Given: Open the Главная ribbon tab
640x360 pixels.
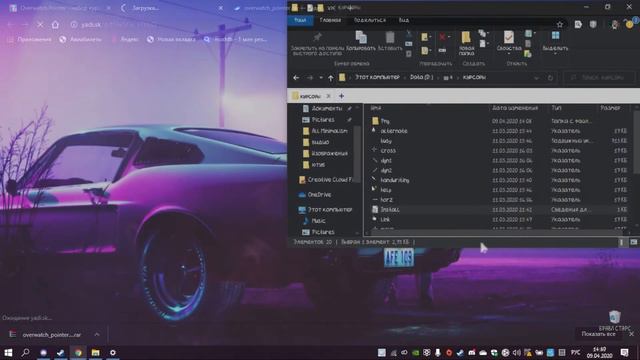Looking at the screenshot, I should [x=330, y=20].
